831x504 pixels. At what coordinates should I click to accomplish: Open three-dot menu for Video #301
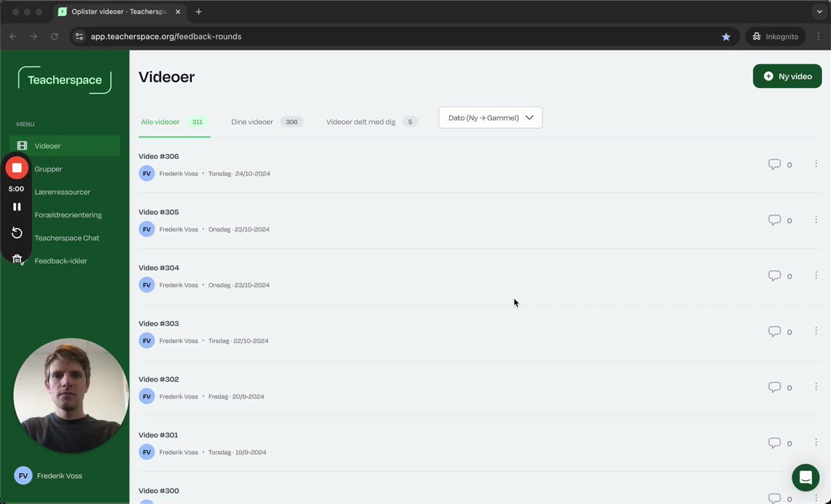(x=816, y=442)
